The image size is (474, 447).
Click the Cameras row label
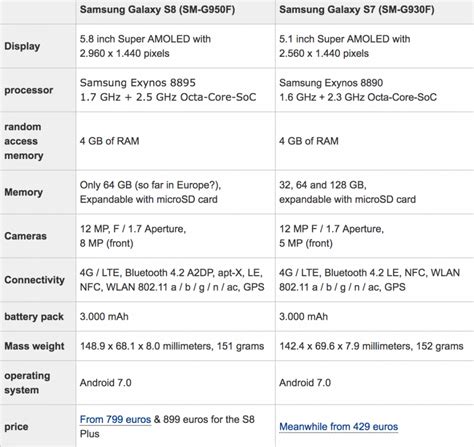pyautogui.click(x=25, y=236)
